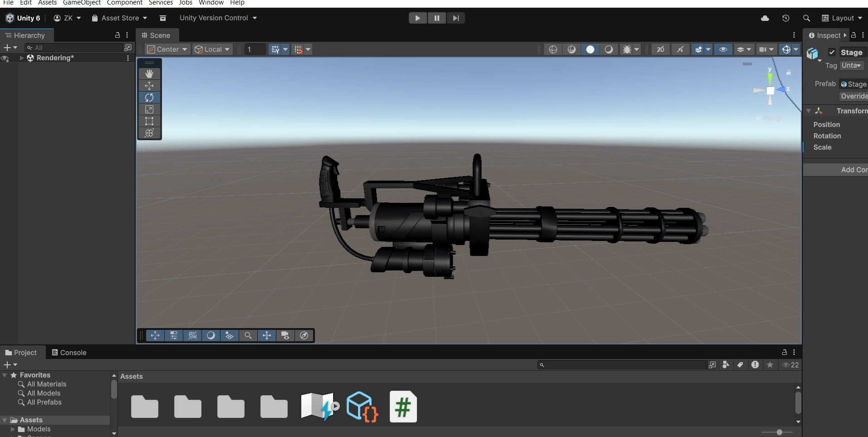Choose the Rect transform tool
This screenshot has height=437, width=868.
point(149,121)
